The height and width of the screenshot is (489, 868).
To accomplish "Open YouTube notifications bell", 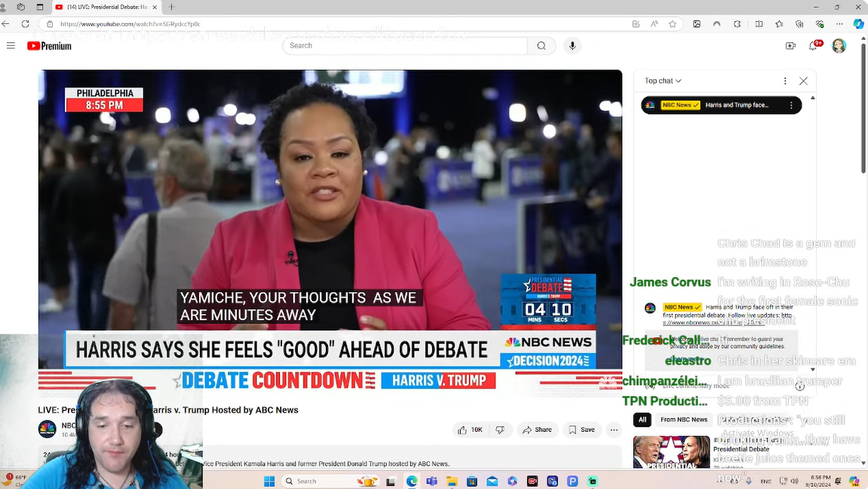I will (813, 46).
